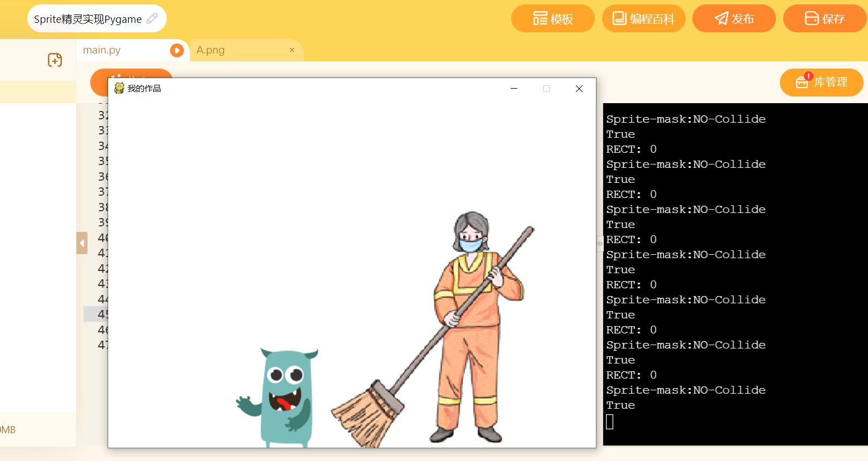Click the teal monster sprite
Viewport: 868px width, 465px height.
click(284, 396)
